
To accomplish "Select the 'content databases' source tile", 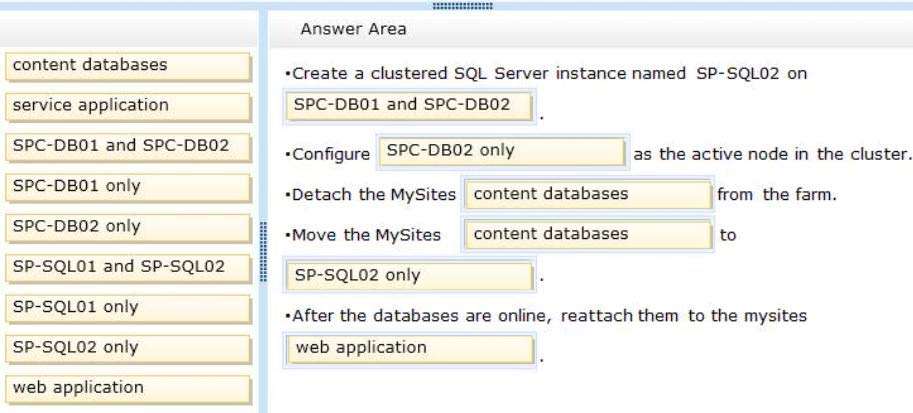I will click(128, 66).
